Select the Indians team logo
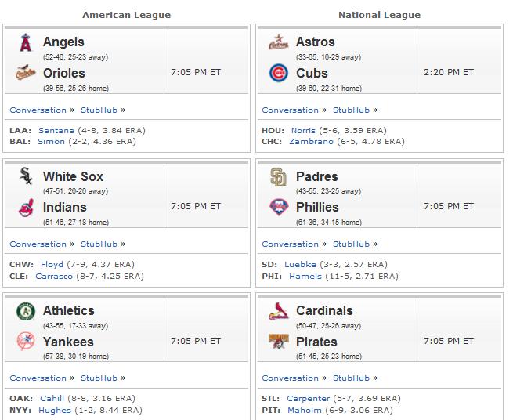Screen dimensions: 513x420 tap(26, 208)
